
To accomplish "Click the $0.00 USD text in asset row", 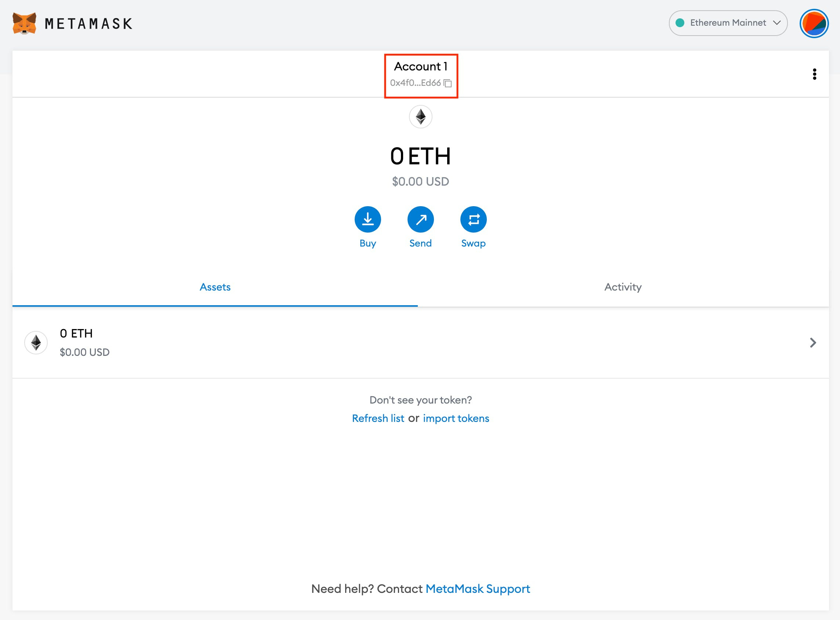I will [84, 352].
